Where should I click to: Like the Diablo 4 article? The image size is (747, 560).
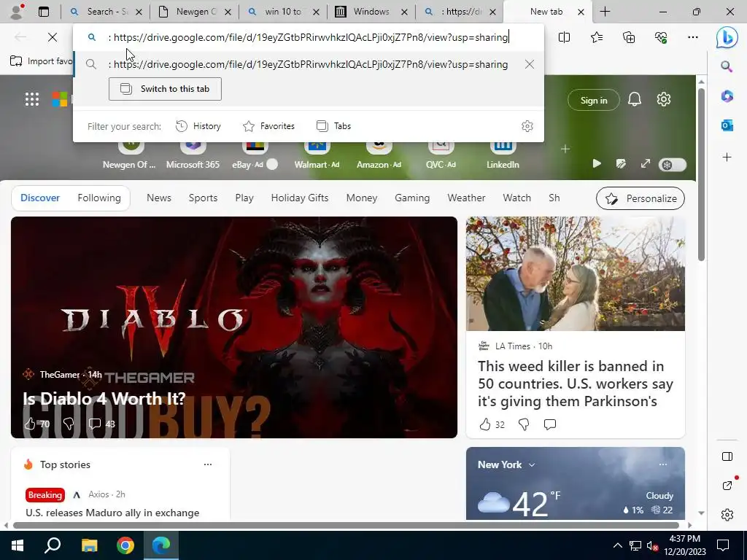pyautogui.click(x=30, y=424)
